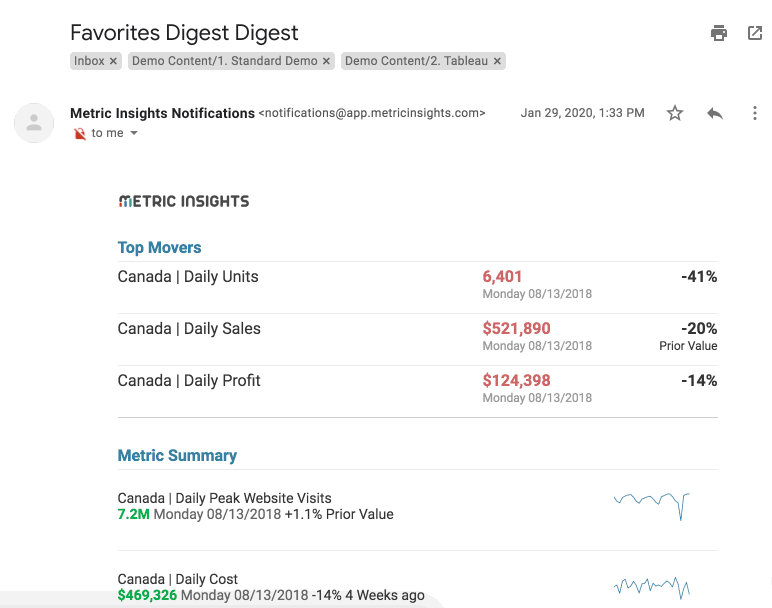Click the date under the 6,401 value
772x608 pixels.
pos(537,294)
